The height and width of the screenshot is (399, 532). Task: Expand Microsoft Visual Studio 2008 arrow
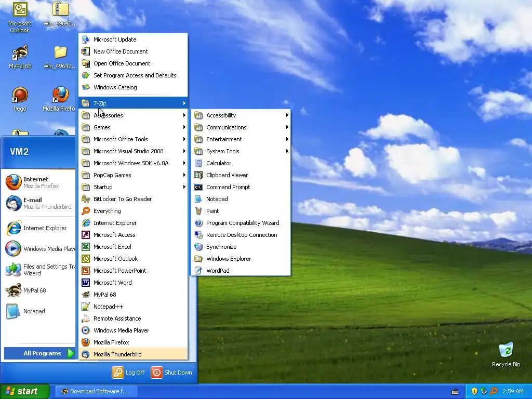pos(184,151)
